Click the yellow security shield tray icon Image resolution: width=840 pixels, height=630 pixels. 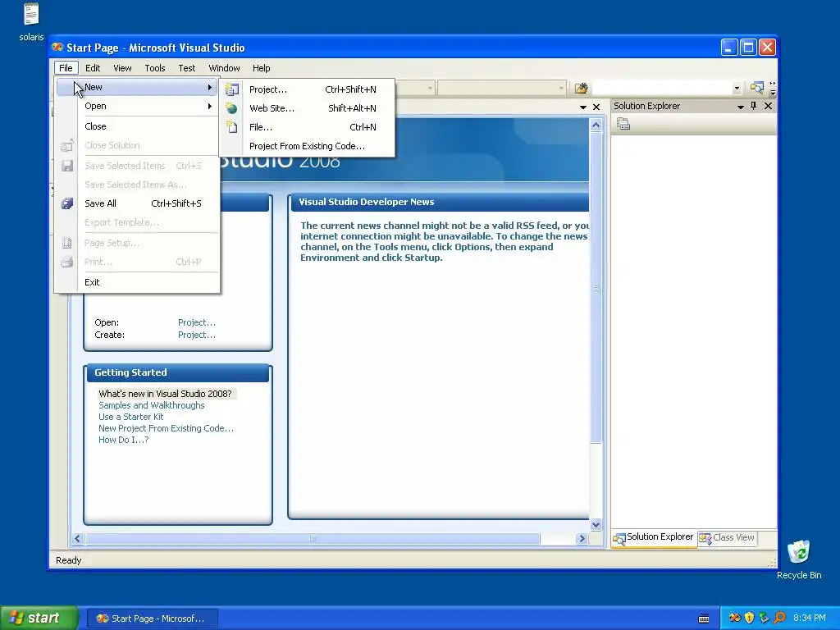point(749,619)
